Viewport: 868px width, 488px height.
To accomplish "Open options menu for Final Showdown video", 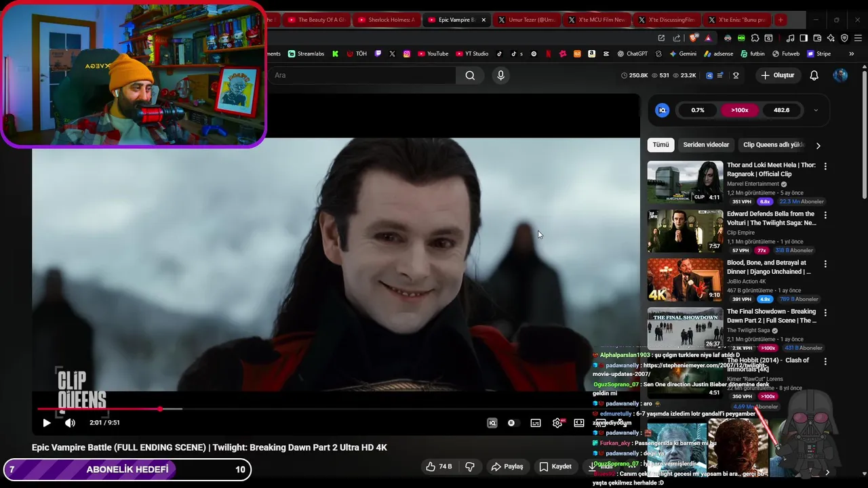I will pos(825,312).
